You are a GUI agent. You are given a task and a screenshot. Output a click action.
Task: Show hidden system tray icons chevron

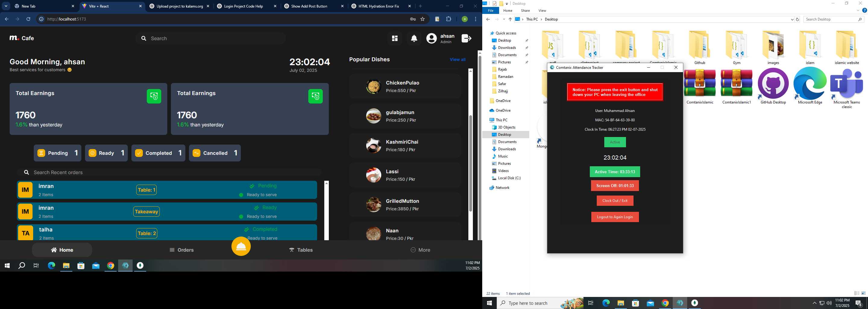[x=814, y=303]
